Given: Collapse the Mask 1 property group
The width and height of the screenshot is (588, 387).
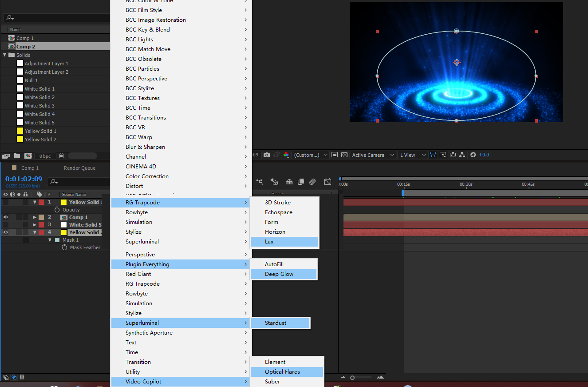Looking at the screenshot, I should click(x=50, y=240).
